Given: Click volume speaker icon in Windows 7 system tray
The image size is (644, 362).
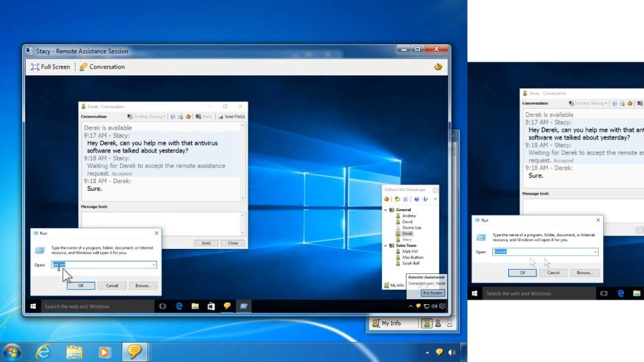Looking at the screenshot, I should click(452, 352).
